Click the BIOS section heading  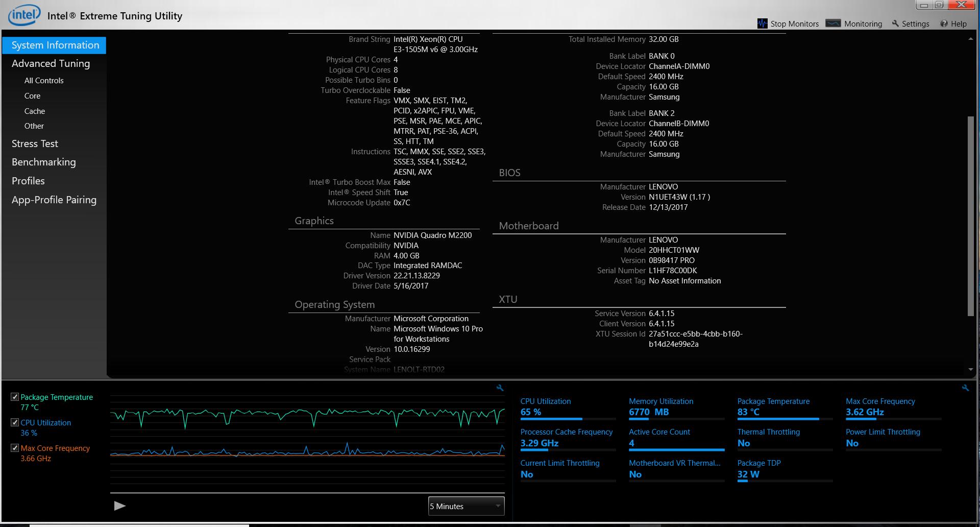pos(509,173)
